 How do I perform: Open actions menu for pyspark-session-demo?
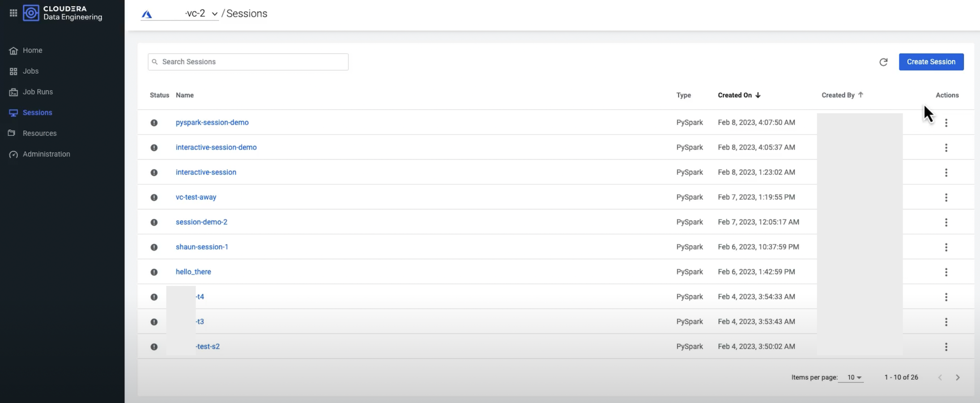pyautogui.click(x=946, y=123)
